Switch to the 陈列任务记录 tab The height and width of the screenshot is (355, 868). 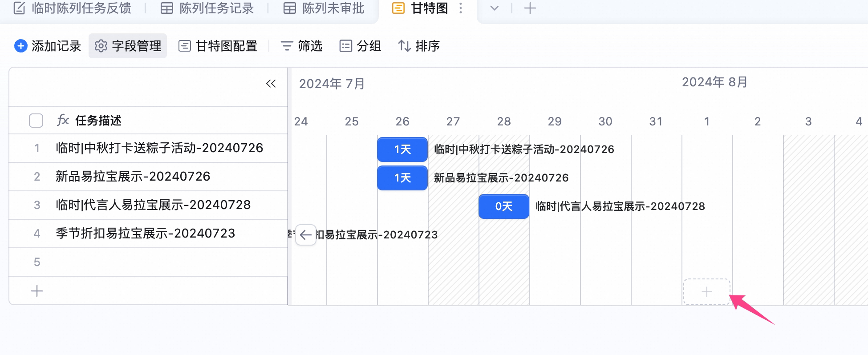[x=207, y=8]
